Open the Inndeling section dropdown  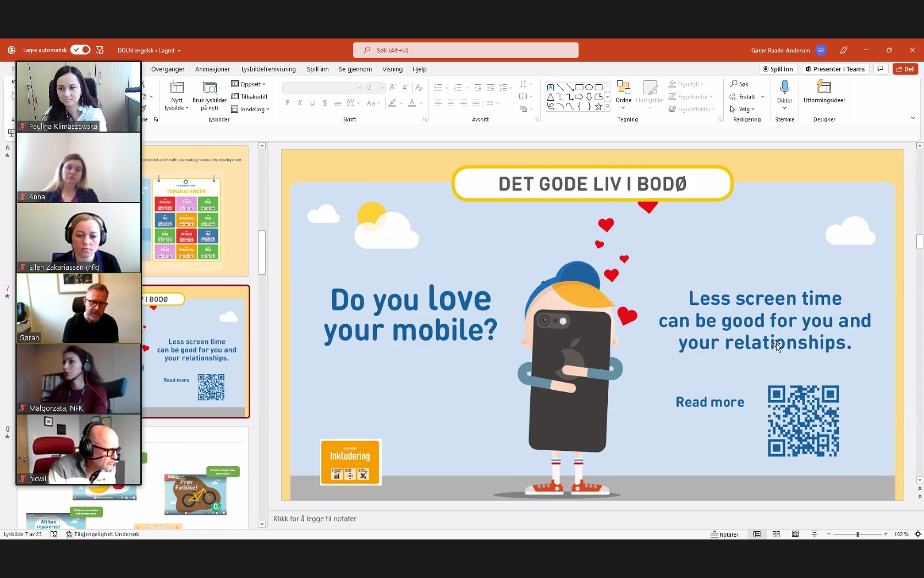250,109
